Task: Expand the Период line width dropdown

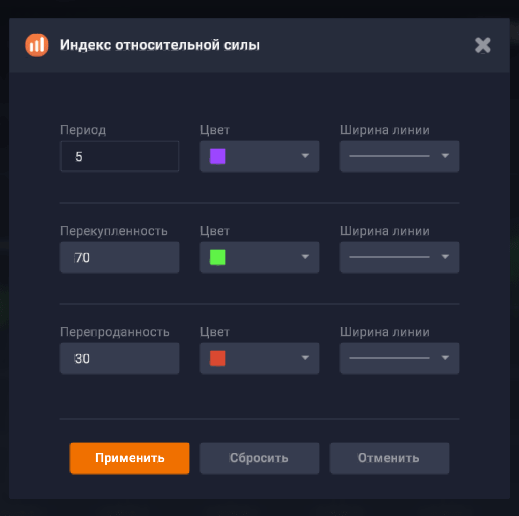Action: click(x=445, y=156)
